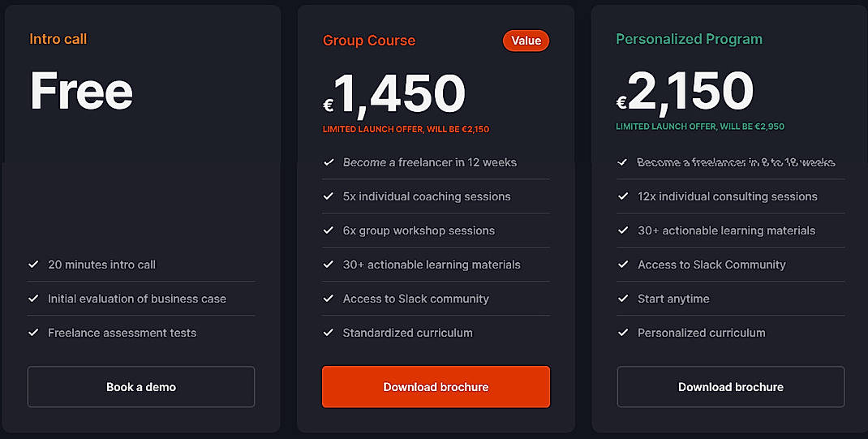Click "Freelance assessment tests" feature

[122, 333]
